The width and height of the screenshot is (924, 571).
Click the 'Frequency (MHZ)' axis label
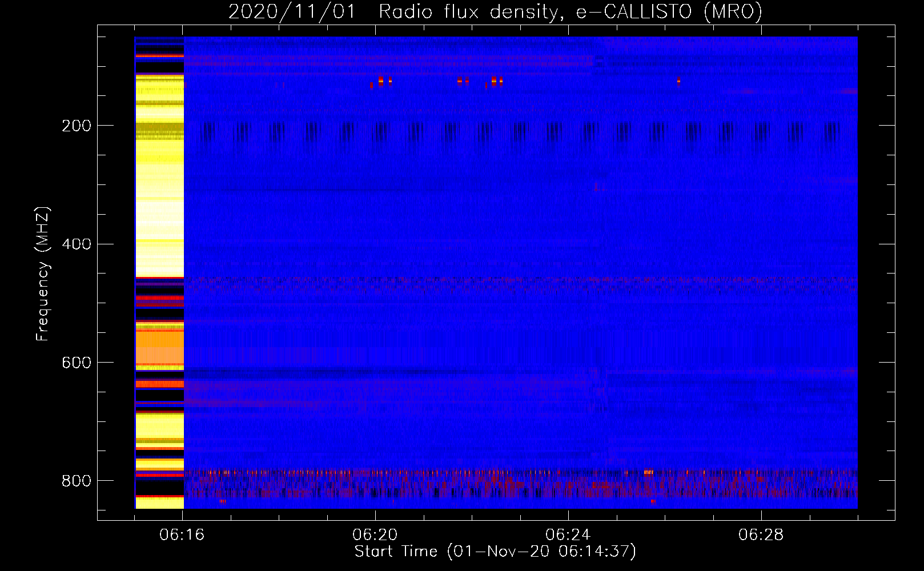43,274
